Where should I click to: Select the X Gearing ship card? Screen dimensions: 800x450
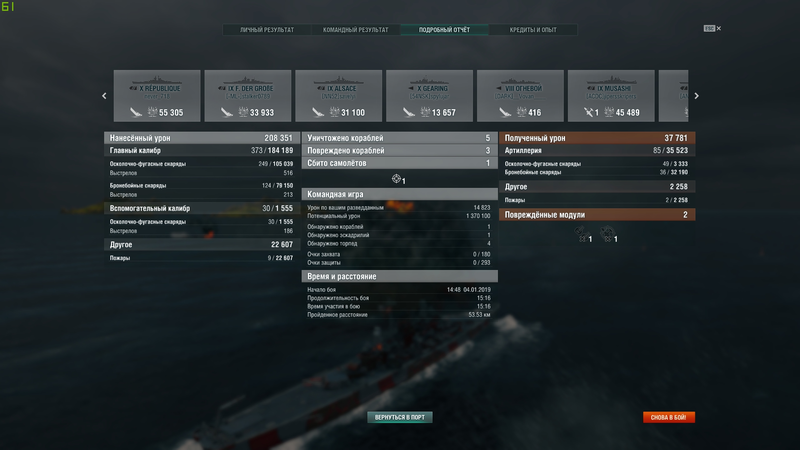click(x=429, y=96)
